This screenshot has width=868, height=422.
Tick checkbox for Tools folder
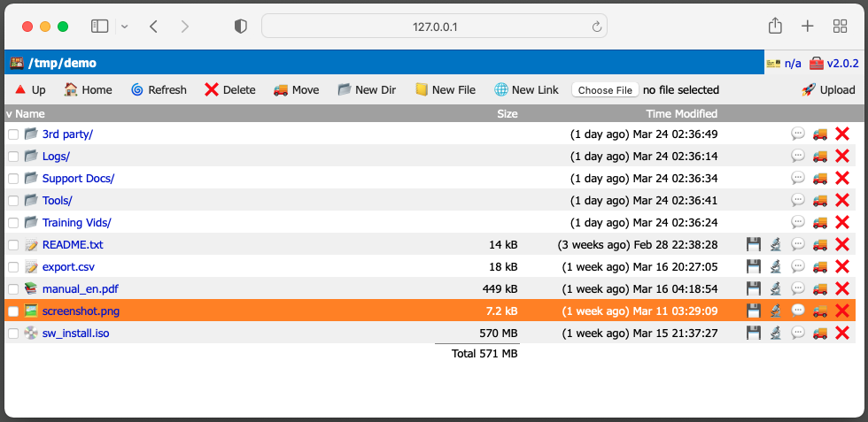point(13,200)
